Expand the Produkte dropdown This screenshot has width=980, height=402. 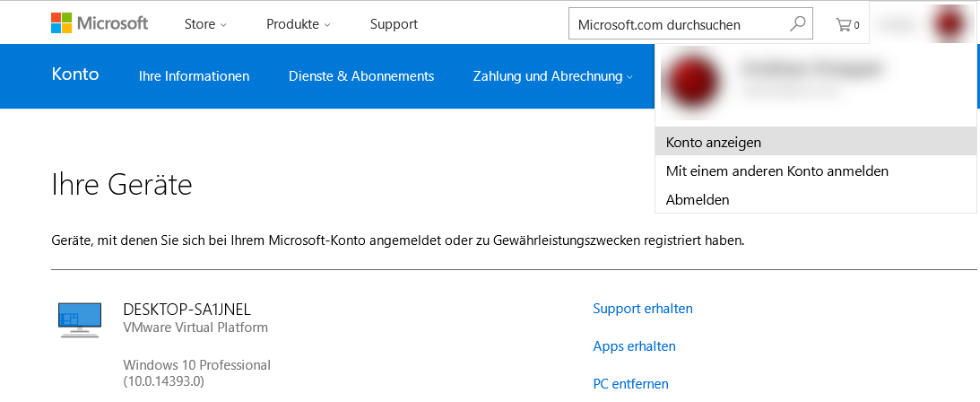(298, 24)
